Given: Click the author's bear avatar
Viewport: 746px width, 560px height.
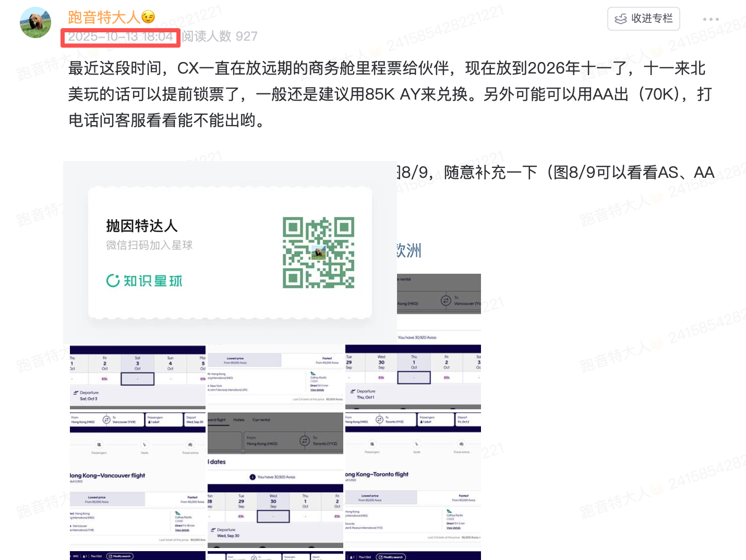Looking at the screenshot, I should click(x=35, y=22).
